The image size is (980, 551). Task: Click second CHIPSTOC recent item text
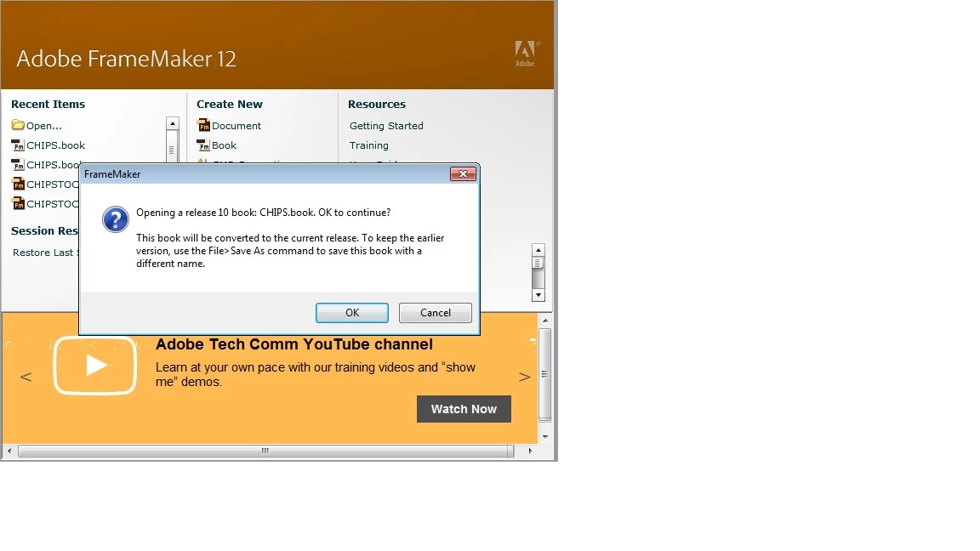tap(53, 204)
